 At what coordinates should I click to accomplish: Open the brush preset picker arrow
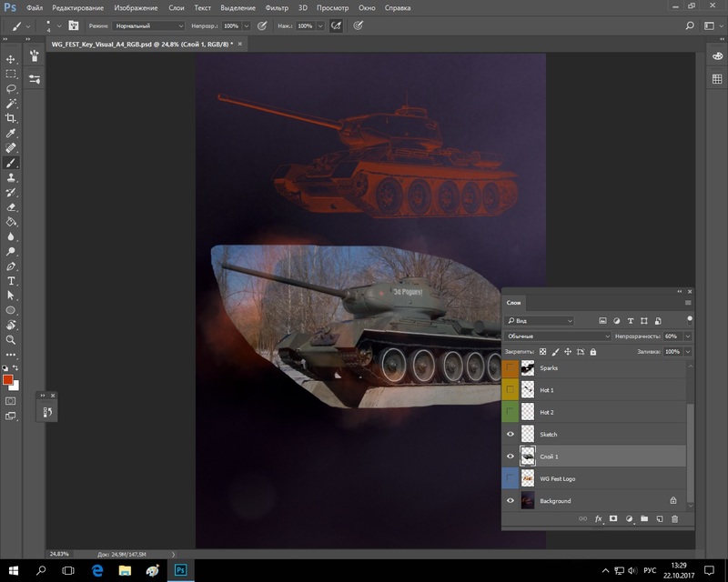(x=59, y=26)
